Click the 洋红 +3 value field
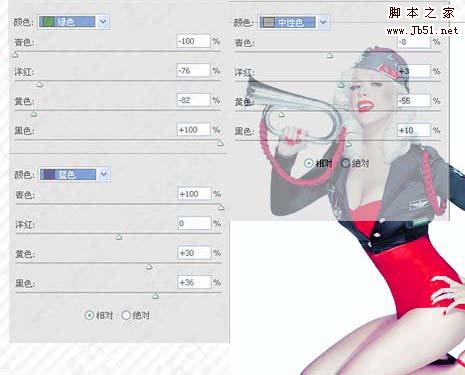The image size is (465, 375). click(x=414, y=71)
